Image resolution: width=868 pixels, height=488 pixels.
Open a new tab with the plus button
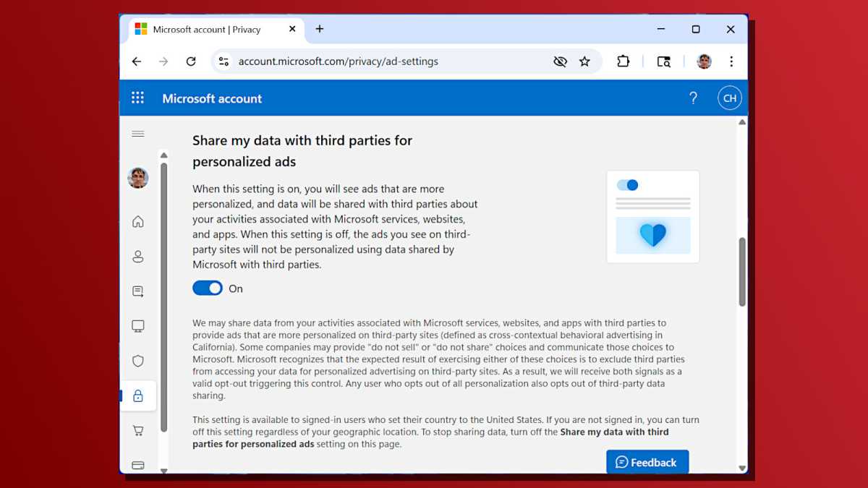pyautogui.click(x=319, y=29)
